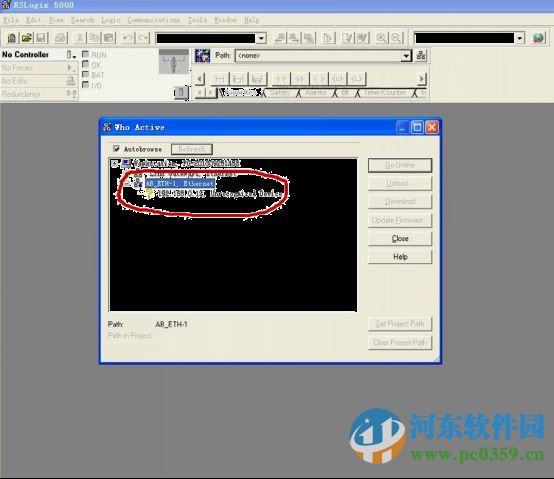The height and width of the screenshot is (479, 554).
Task: Click the Clear Project Path button
Action: (400, 342)
